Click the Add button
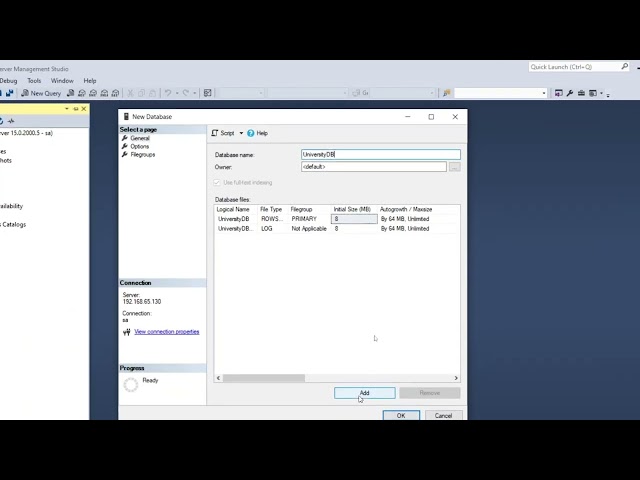The height and width of the screenshot is (480, 640). click(x=364, y=393)
